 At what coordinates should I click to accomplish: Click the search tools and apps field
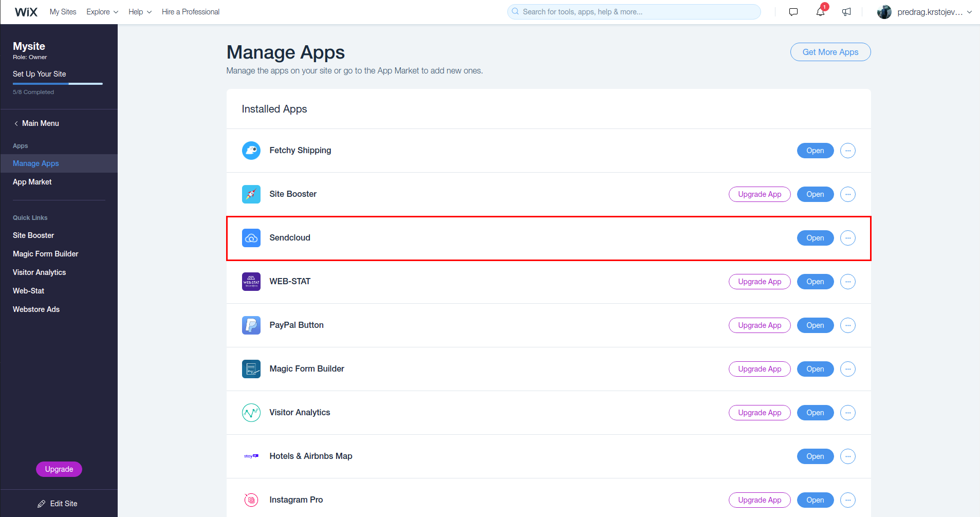[634, 12]
